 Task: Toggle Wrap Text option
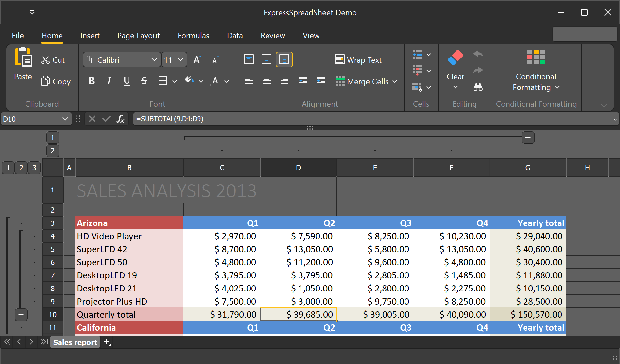tap(358, 60)
